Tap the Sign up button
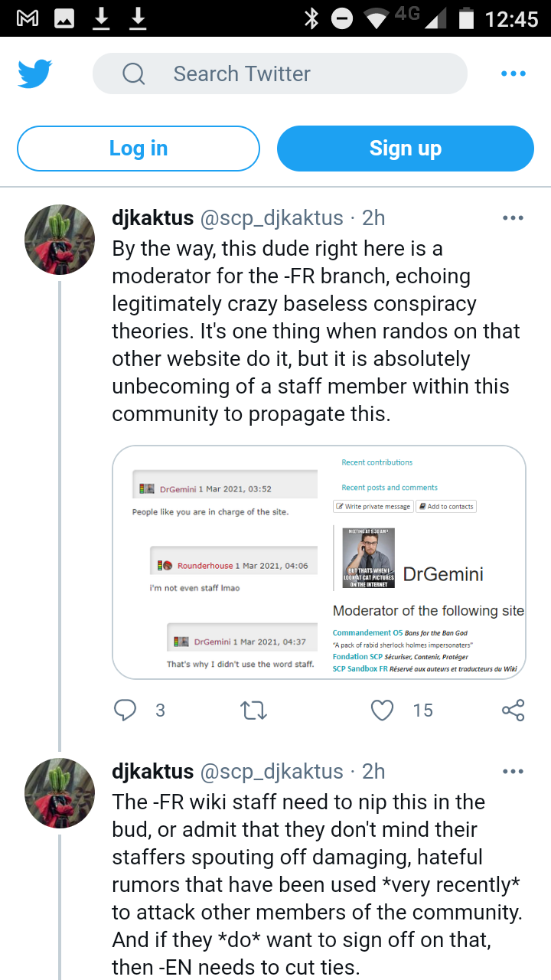Screen dimensions: 551x980 (406, 149)
